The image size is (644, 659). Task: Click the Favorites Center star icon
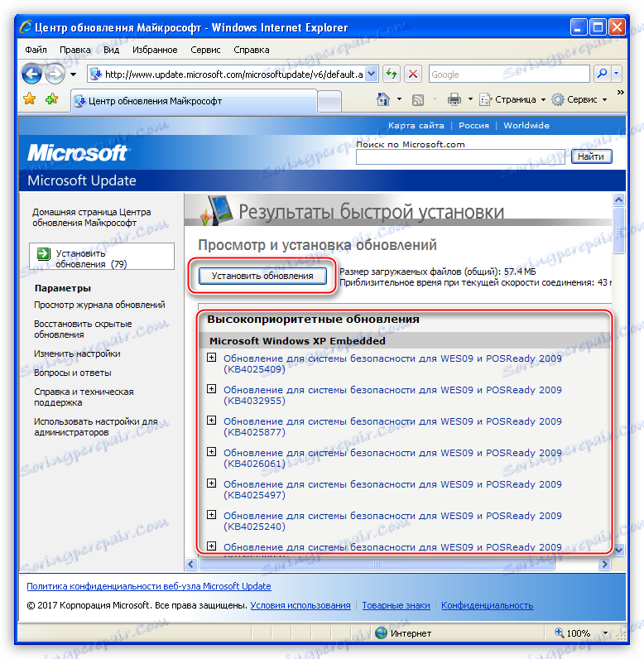[x=30, y=99]
